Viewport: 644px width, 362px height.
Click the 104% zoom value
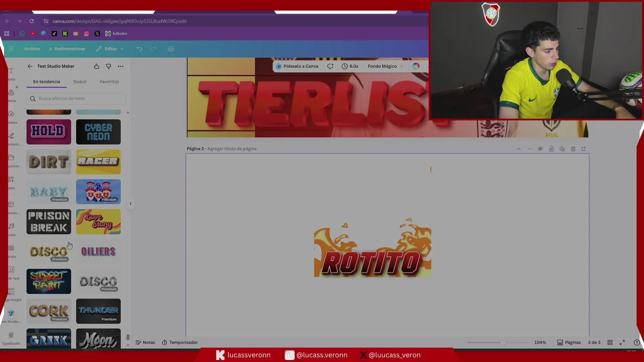pos(540,342)
